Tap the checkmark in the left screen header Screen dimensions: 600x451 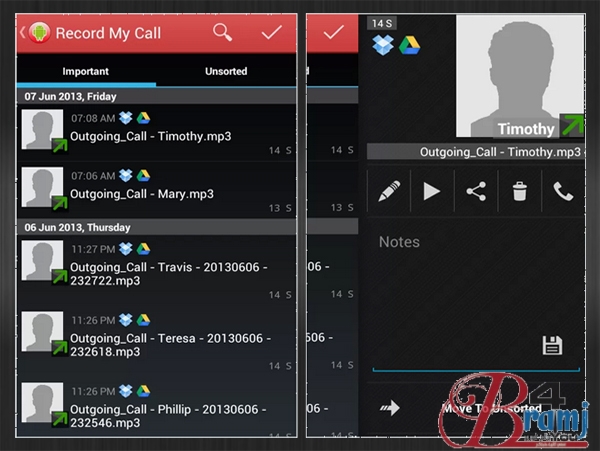tap(272, 33)
